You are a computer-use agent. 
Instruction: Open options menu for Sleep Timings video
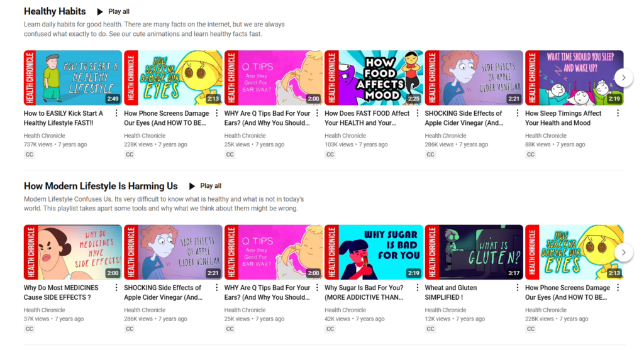tap(618, 113)
